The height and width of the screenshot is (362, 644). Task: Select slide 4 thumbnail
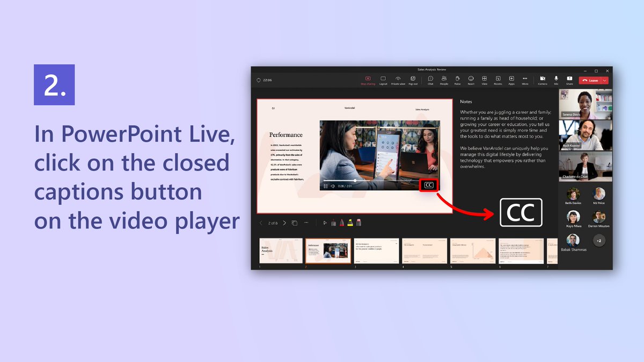tap(425, 250)
